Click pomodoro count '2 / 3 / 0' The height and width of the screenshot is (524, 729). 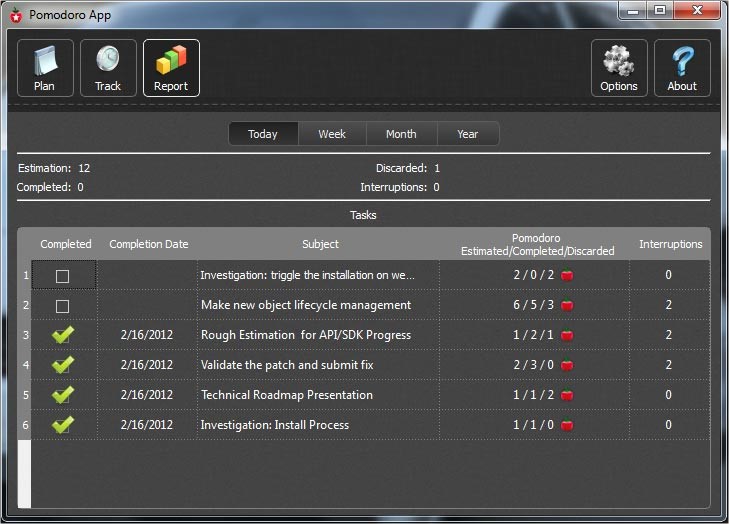click(533, 365)
